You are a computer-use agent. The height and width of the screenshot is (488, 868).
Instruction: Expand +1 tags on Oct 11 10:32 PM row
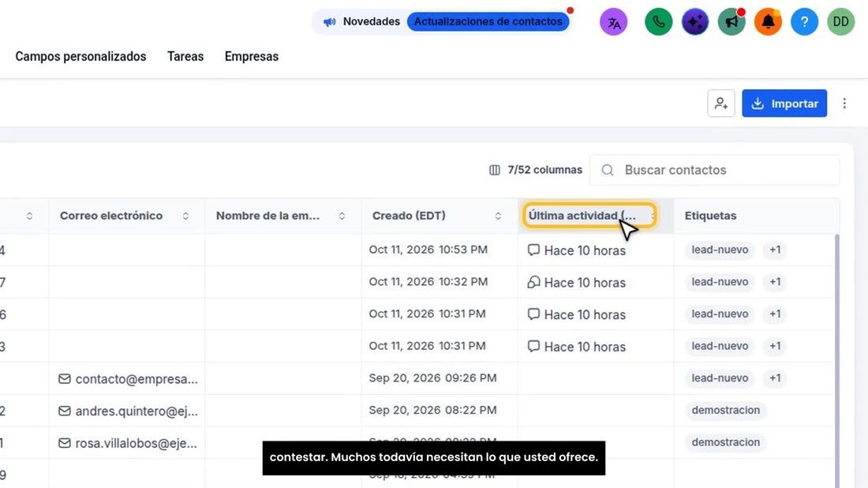pyautogui.click(x=775, y=282)
